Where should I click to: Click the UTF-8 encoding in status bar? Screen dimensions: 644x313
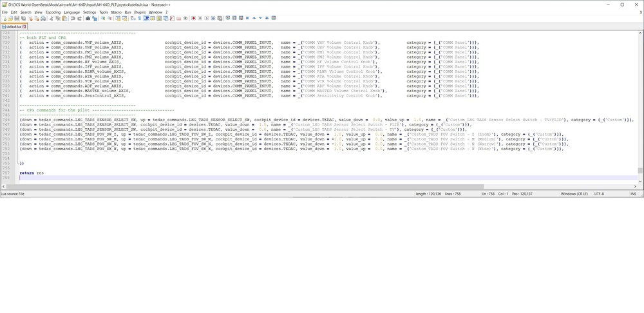[599, 193]
